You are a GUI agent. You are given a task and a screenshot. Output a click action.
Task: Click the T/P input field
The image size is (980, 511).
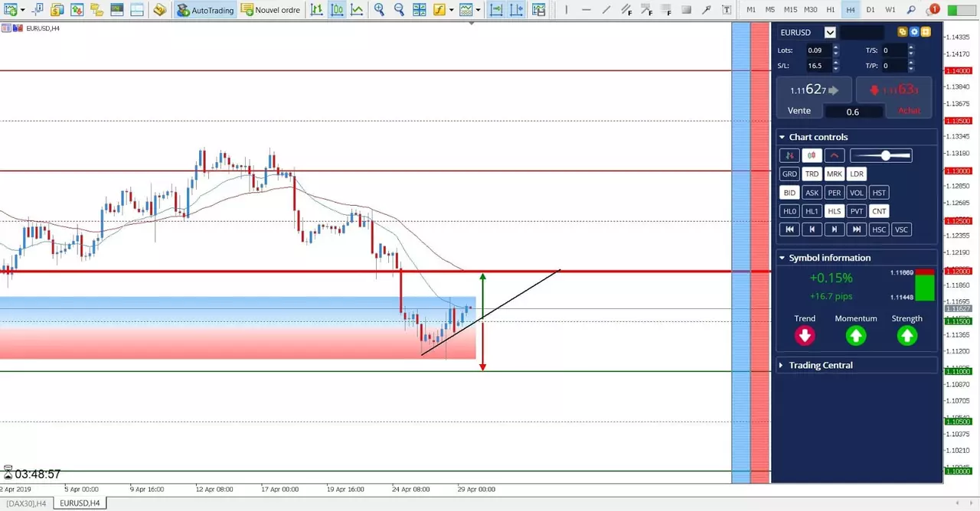pos(894,66)
